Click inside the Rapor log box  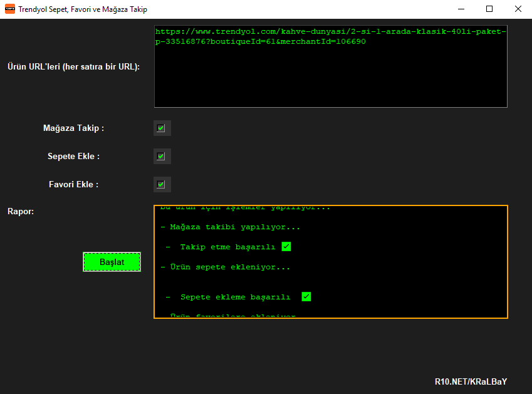click(330, 262)
